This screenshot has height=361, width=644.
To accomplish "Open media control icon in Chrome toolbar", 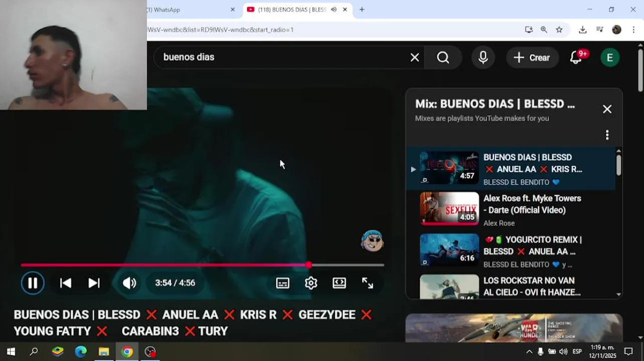I will click(599, 30).
